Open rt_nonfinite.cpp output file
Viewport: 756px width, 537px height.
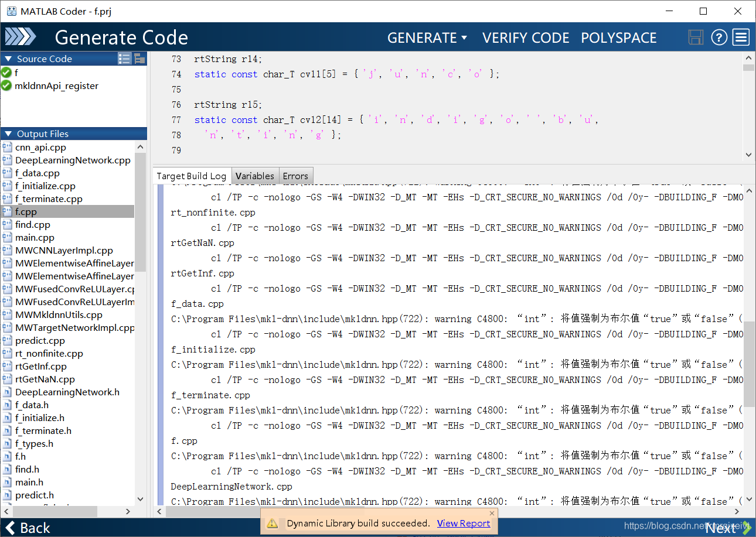[x=49, y=354]
